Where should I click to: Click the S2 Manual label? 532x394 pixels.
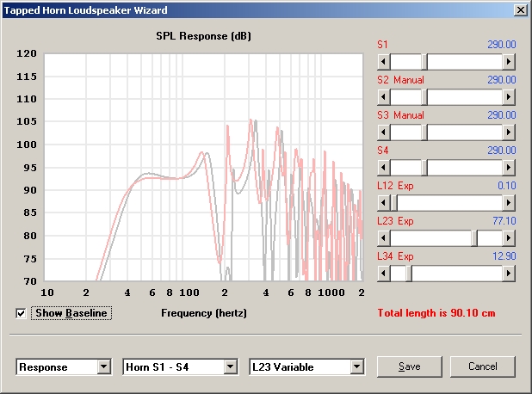click(400, 80)
